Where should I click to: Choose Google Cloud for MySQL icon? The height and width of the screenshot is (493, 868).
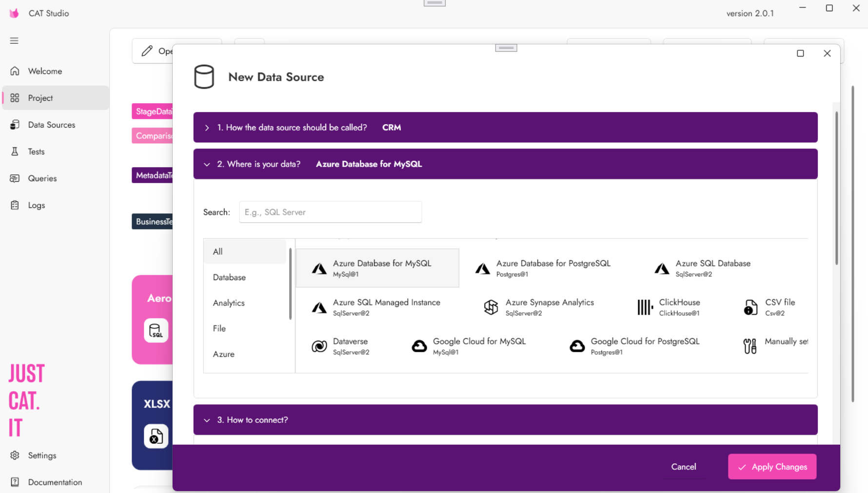(x=419, y=346)
